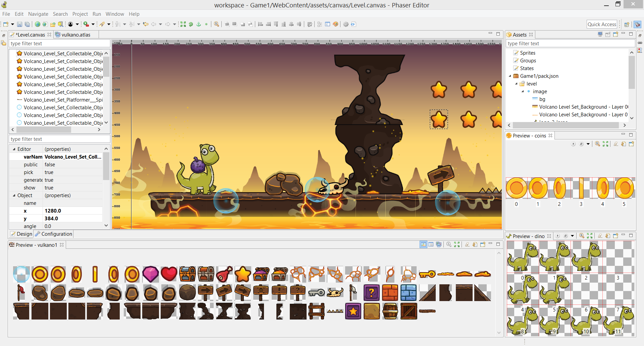The width and height of the screenshot is (644, 346).
Task: Close the Preview - vulkano1 tab
Action: click(x=62, y=245)
